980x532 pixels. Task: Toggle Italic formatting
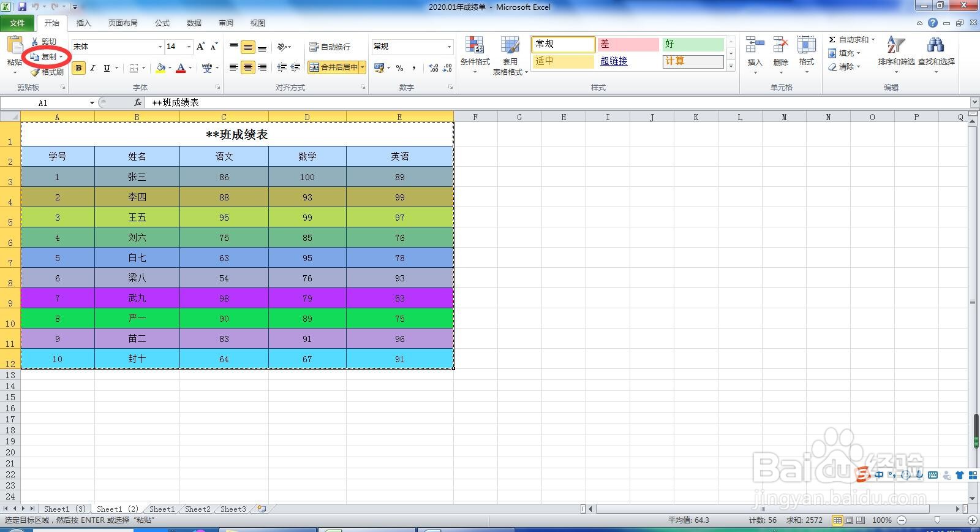[92, 68]
